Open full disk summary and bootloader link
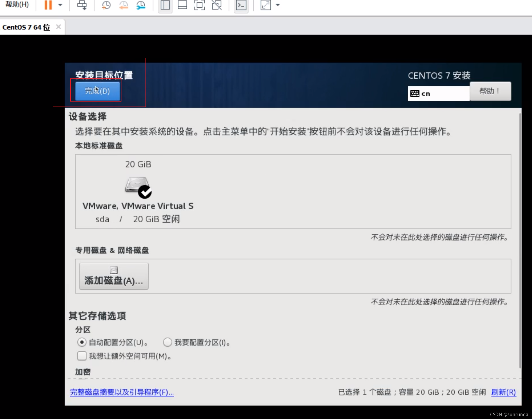This screenshot has height=419, width=532. [122, 392]
